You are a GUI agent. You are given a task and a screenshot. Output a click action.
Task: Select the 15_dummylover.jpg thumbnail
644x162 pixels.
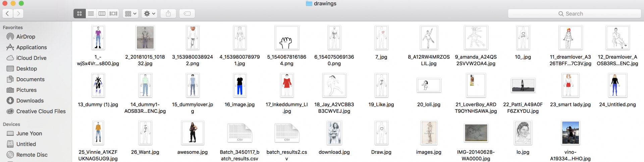pos(193,85)
